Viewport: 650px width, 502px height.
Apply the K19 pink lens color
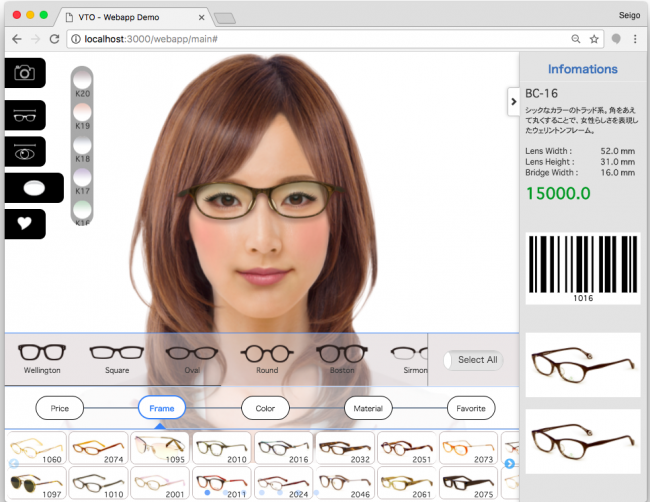point(83,113)
